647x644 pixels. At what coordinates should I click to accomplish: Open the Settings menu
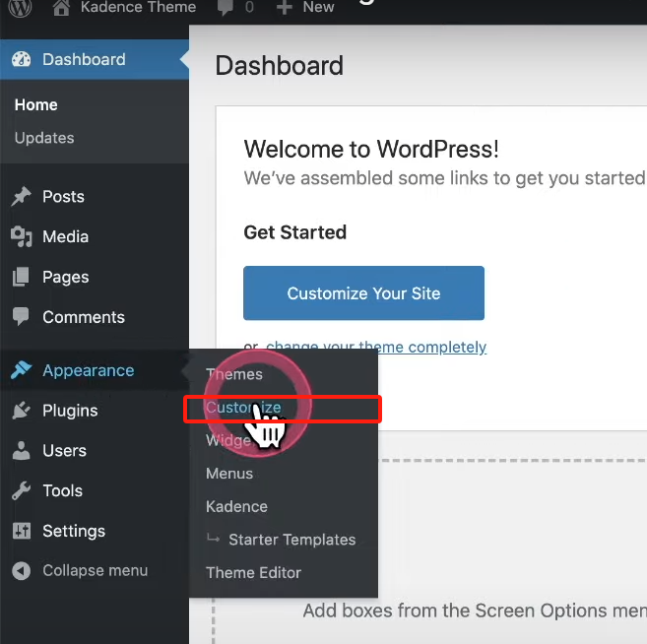pyautogui.click(x=74, y=532)
